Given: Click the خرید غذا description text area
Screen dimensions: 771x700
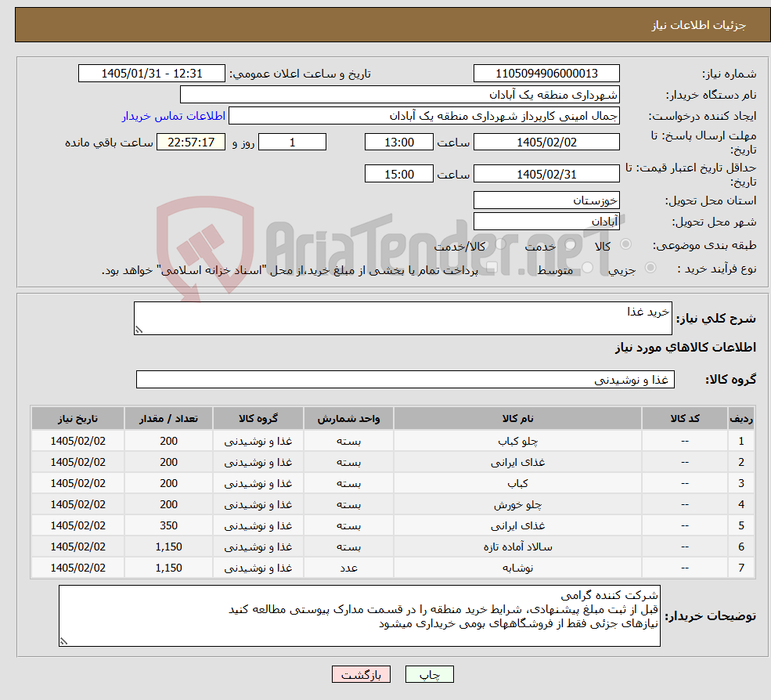Looking at the screenshot, I should pyautogui.click(x=402, y=318).
